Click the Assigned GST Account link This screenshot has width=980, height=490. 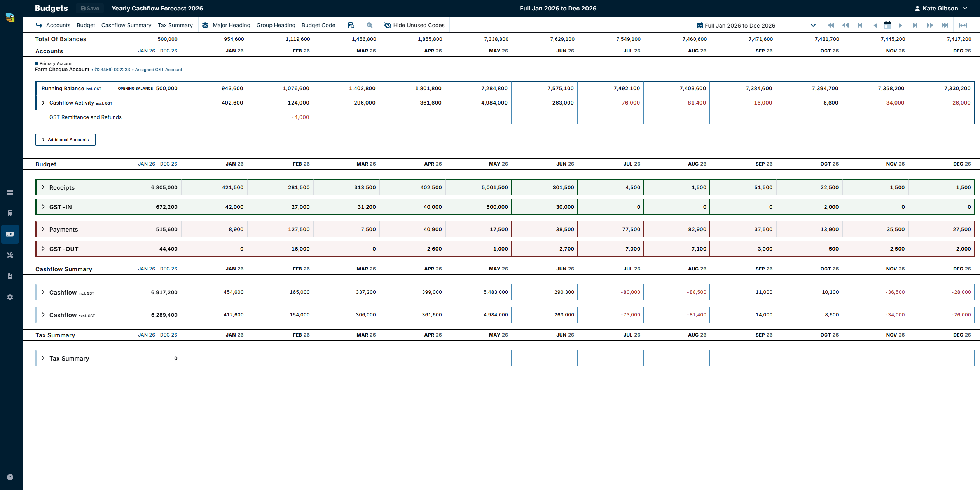point(159,70)
